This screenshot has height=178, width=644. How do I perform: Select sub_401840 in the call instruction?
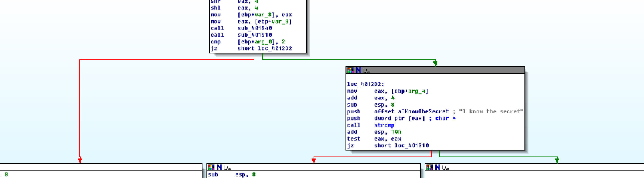tap(255, 28)
